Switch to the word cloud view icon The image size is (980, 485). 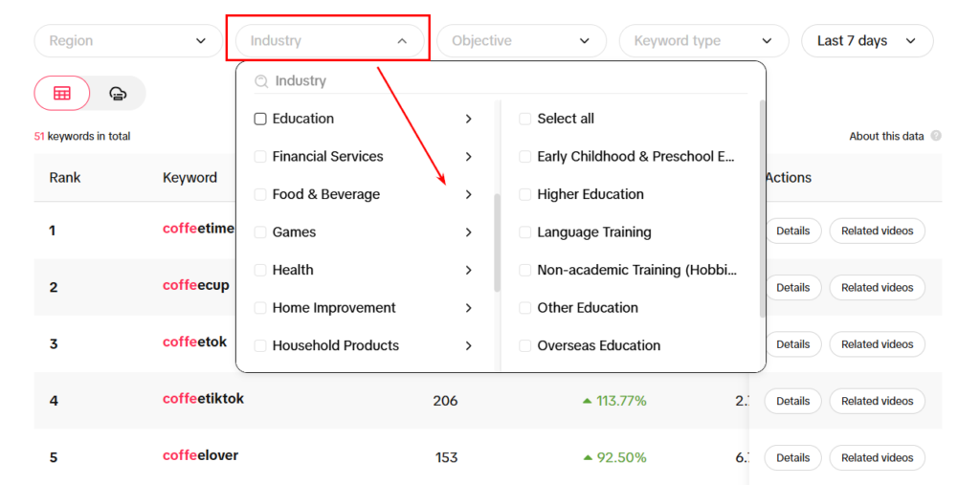[118, 94]
